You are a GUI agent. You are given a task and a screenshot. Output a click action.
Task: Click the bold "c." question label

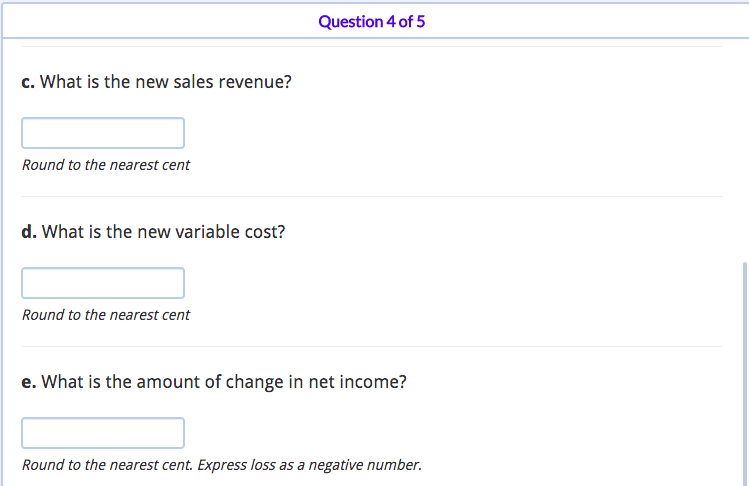[x=28, y=82]
